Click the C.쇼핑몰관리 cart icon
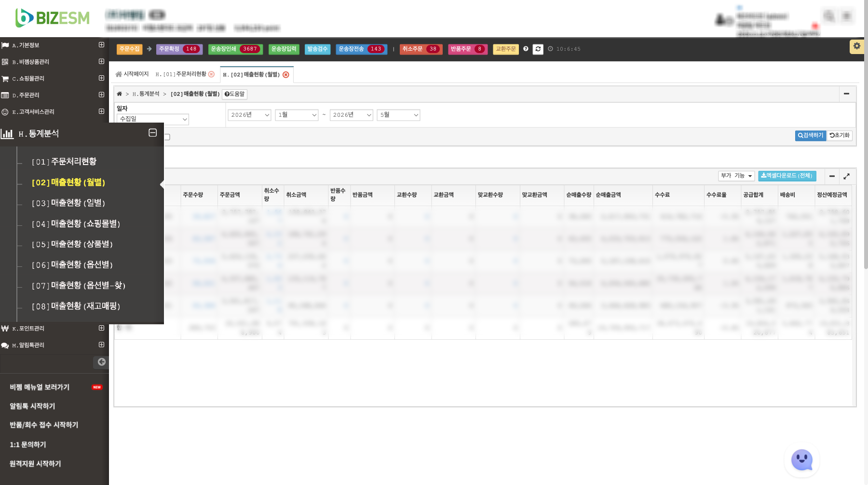 pyautogui.click(x=5, y=79)
